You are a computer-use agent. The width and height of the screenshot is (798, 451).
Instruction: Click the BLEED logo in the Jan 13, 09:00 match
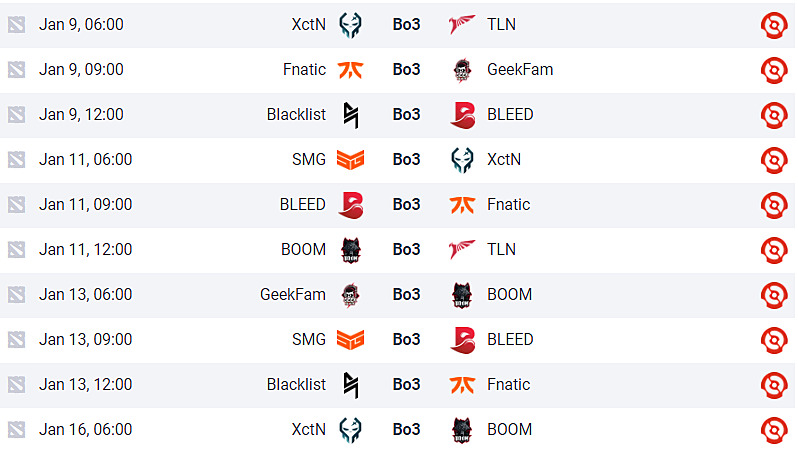click(x=462, y=339)
